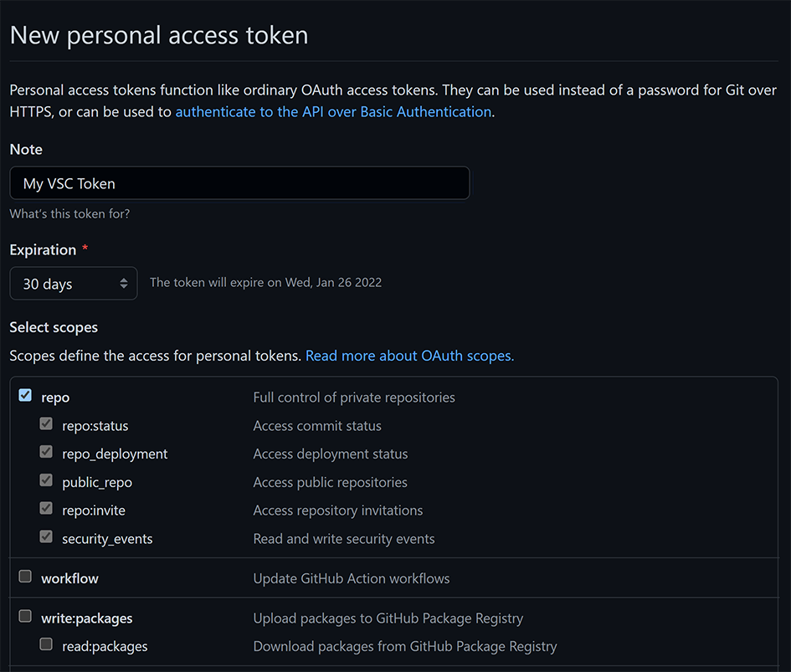This screenshot has height=672, width=791.
Task: Uncheck the repo scope checkbox
Action: 25,395
